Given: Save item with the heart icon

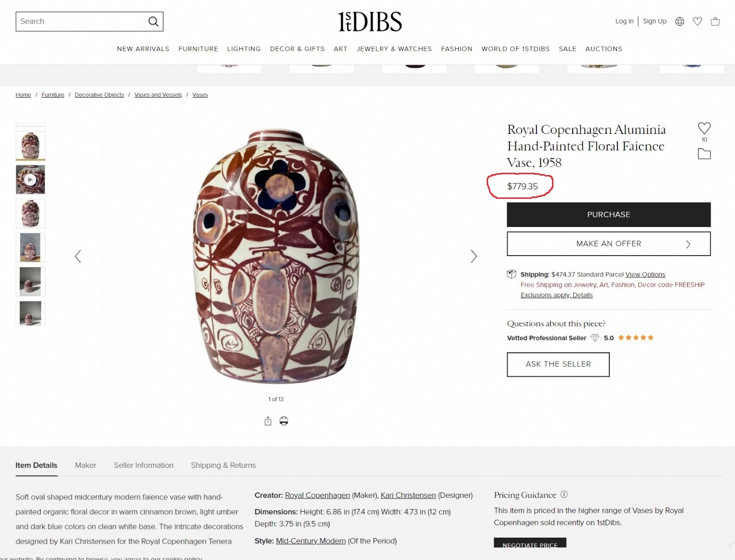Looking at the screenshot, I should pos(704,128).
